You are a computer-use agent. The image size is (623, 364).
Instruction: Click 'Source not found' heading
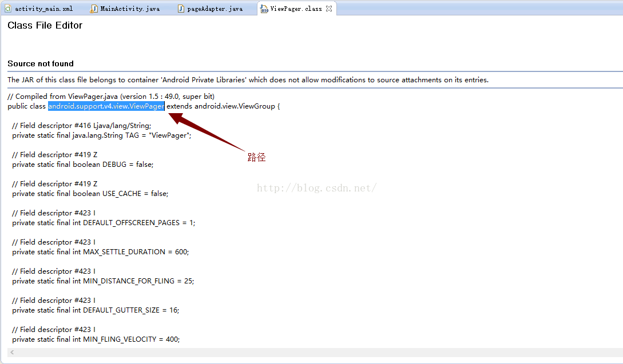pos(41,63)
